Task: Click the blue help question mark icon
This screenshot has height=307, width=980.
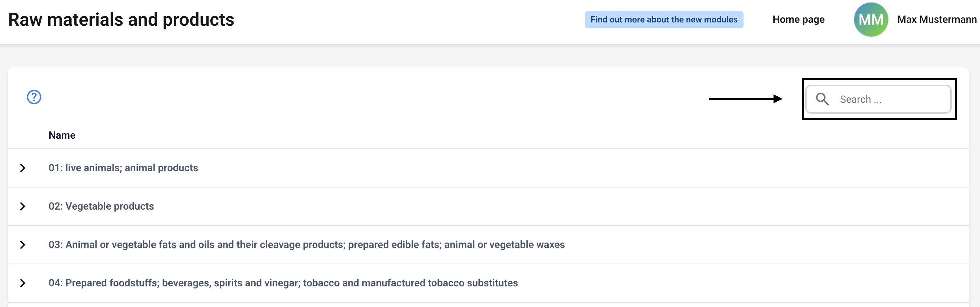Action: pos(34,97)
